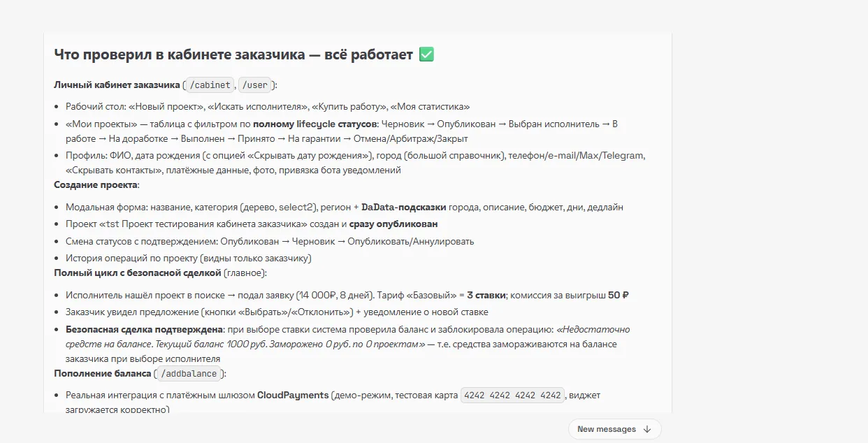Click the New messages button
The width and height of the screenshot is (868, 443).
coord(614,429)
